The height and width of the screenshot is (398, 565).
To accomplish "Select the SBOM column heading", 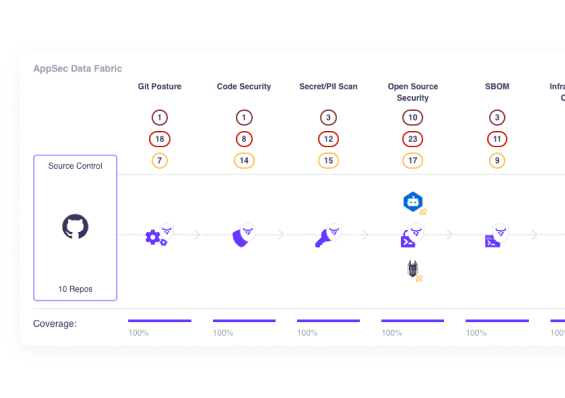I will coord(497,86).
